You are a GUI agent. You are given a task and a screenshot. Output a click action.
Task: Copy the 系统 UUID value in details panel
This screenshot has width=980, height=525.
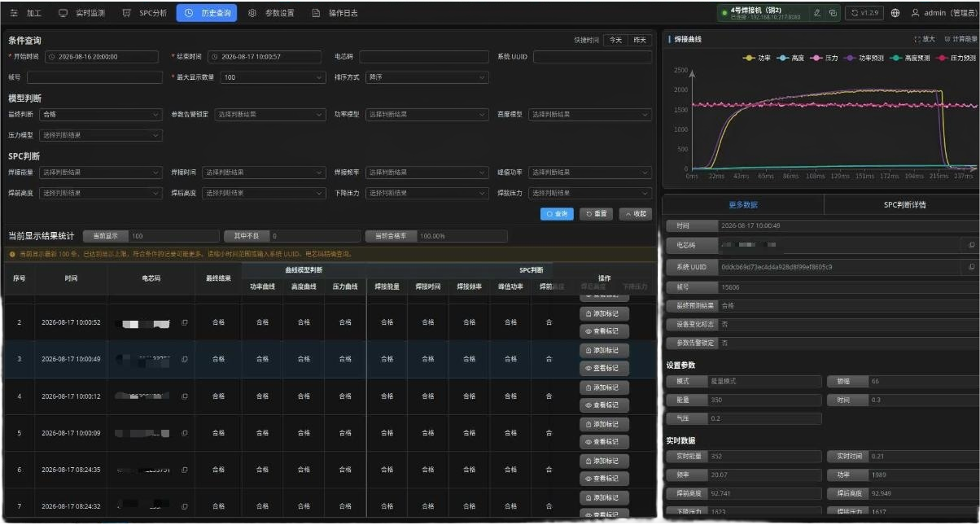[x=971, y=267]
